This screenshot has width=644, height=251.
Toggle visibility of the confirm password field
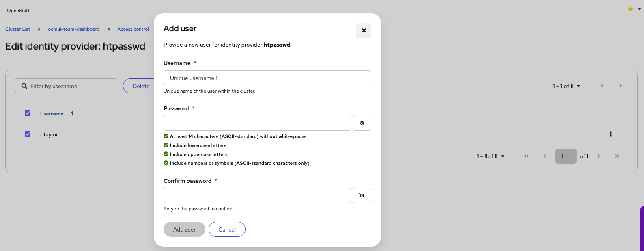point(362,195)
